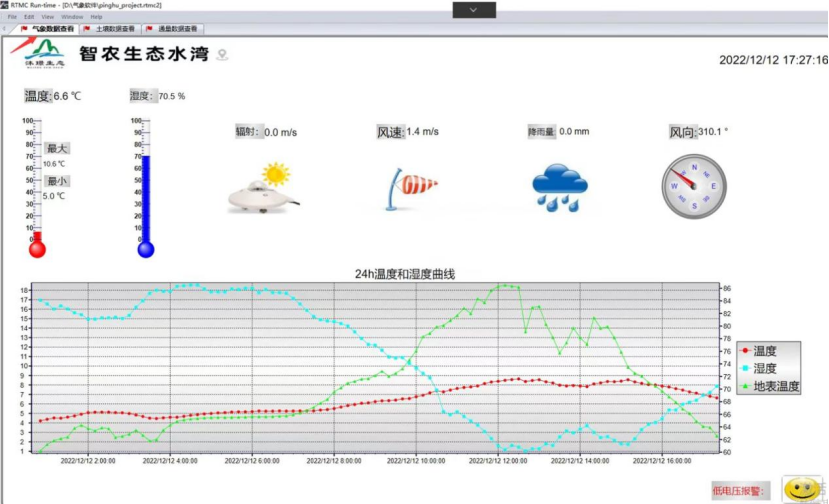Expand the top-center dropdown chevron
829x504 pixels.
click(x=474, y=9)
